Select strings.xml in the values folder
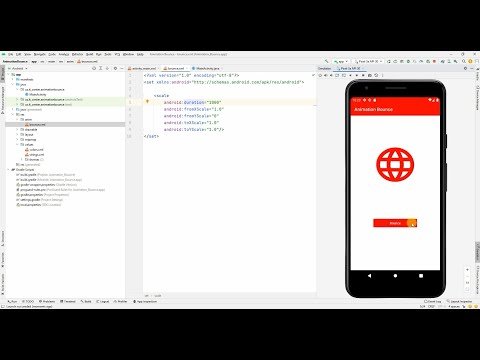The width and height of the screenshot is (480, 360). pyautogui.click(x=34, y=155)
